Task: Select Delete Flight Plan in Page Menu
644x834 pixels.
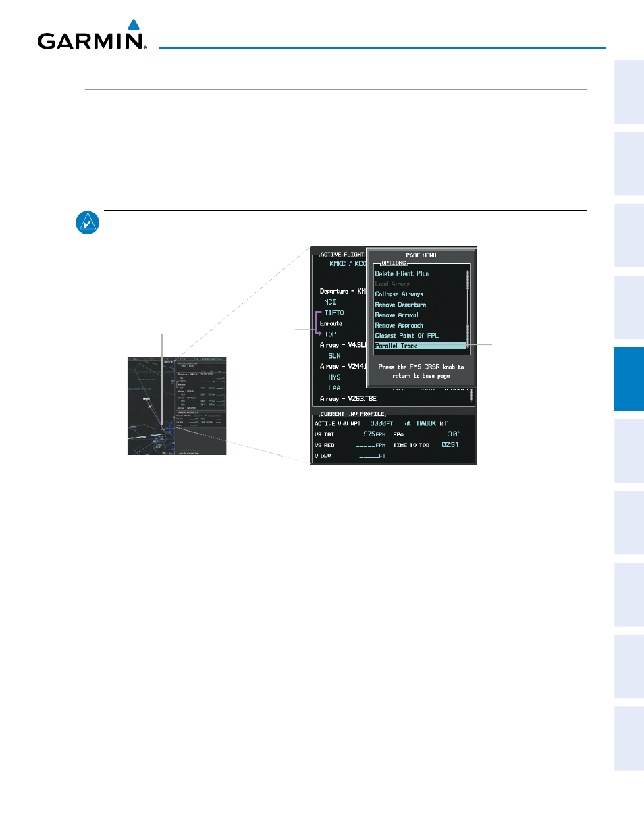Action: pos(402,273)
